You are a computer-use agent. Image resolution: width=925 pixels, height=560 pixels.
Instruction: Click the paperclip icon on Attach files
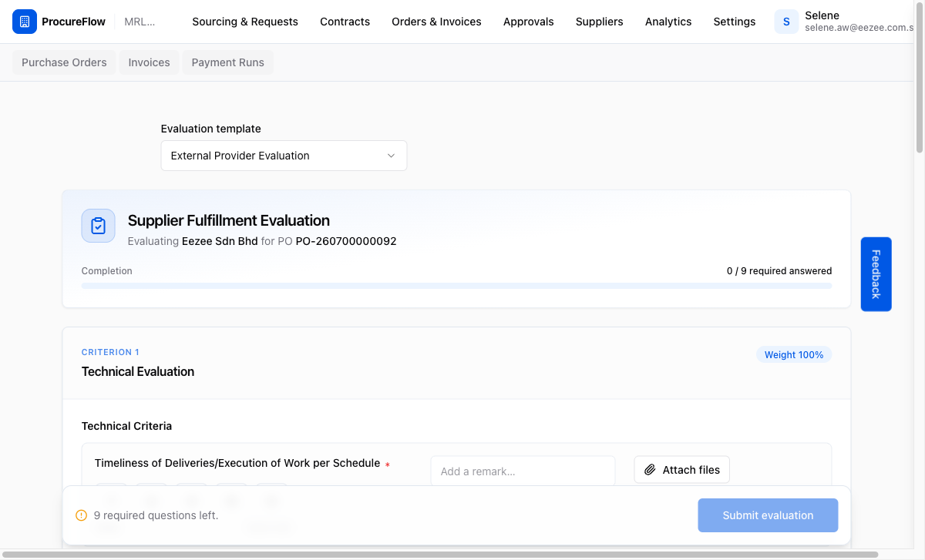pos(650,470)
